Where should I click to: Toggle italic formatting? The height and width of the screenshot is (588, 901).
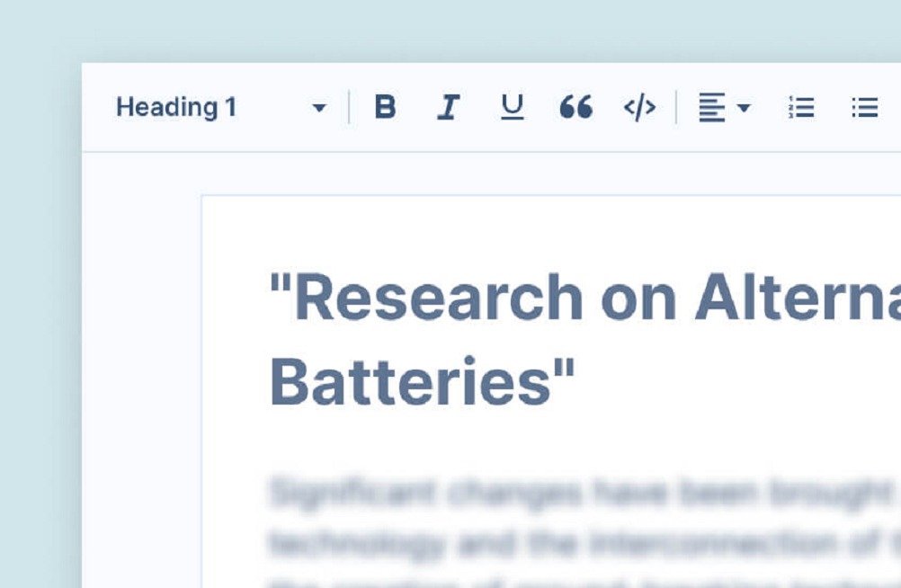(x=448, y=107)
